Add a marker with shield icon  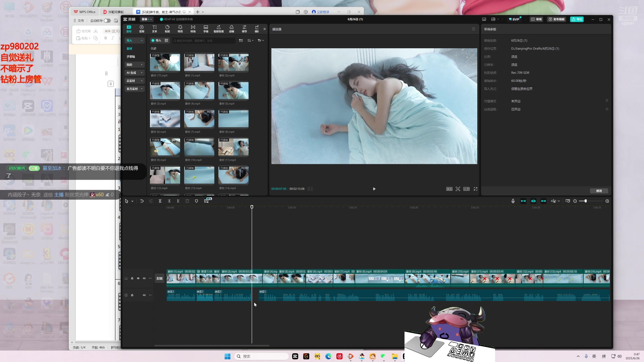pyautogui.click(x=197, y=201)
